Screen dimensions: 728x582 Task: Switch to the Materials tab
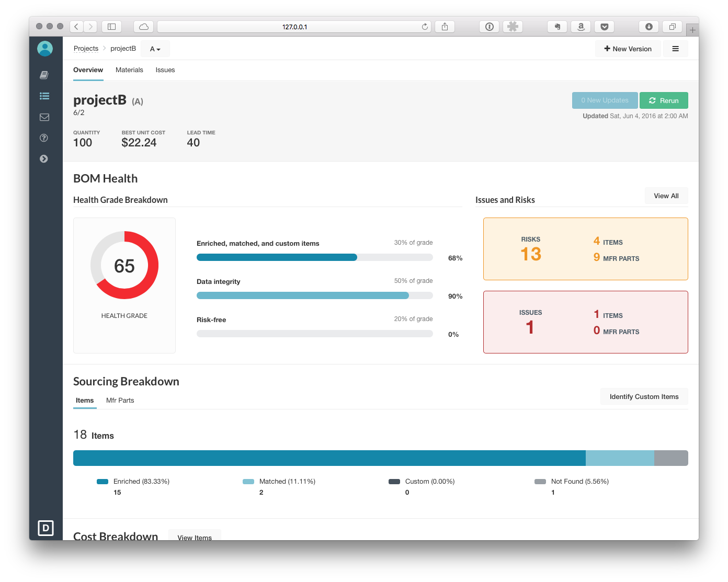coord(129,70)
